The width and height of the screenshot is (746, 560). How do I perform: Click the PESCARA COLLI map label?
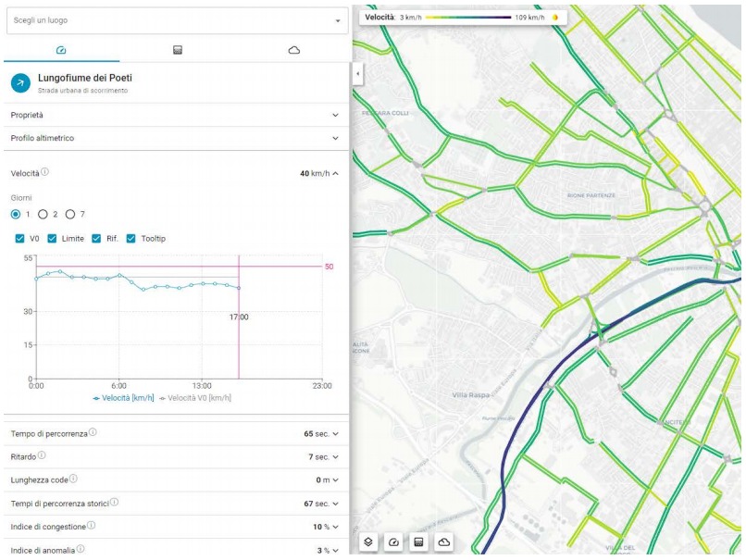385,113
